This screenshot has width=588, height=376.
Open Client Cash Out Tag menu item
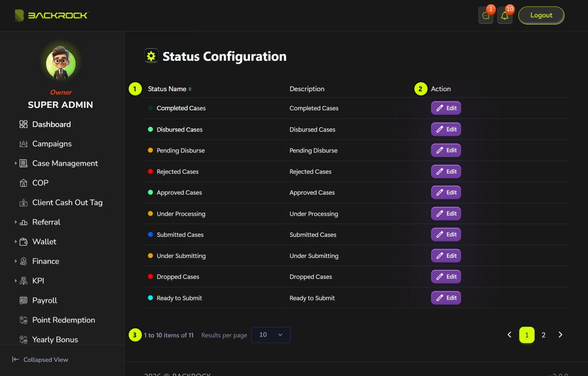68,203
